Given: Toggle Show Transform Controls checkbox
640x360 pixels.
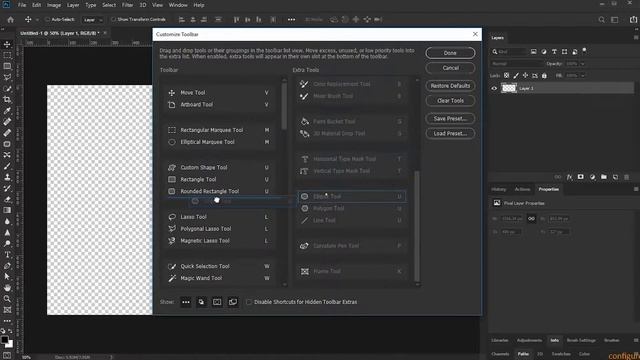Looking at the screenshot, I should tap(113, 20).
